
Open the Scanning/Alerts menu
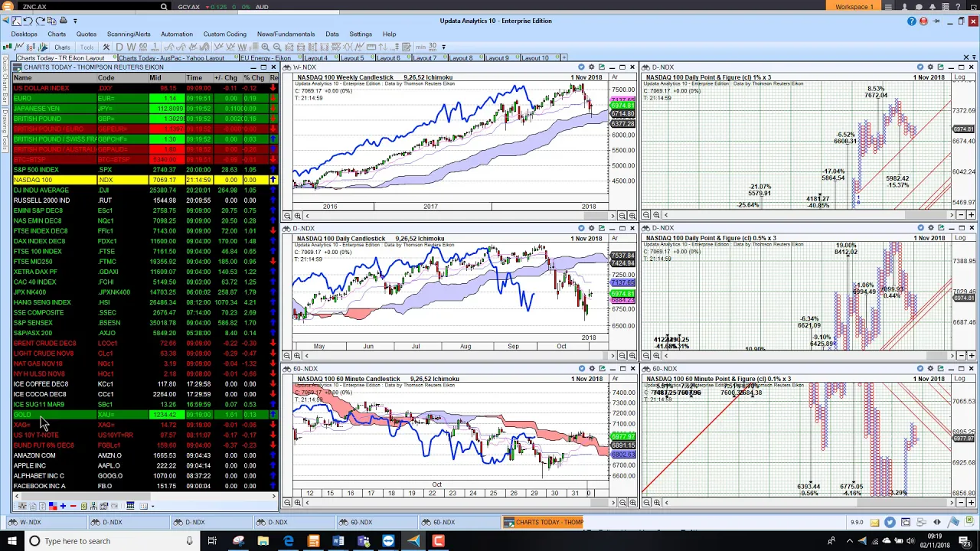click(129, 34)
